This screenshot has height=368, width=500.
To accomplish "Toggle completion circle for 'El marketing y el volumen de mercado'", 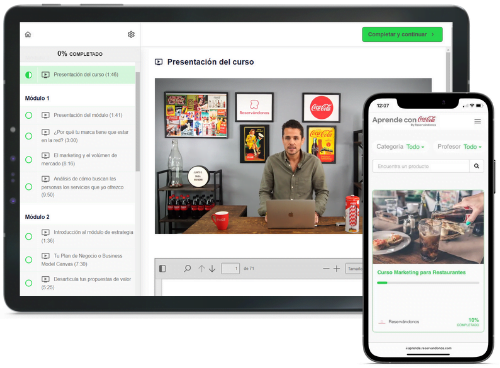I will pyautogui.click(x=29, y=159).
